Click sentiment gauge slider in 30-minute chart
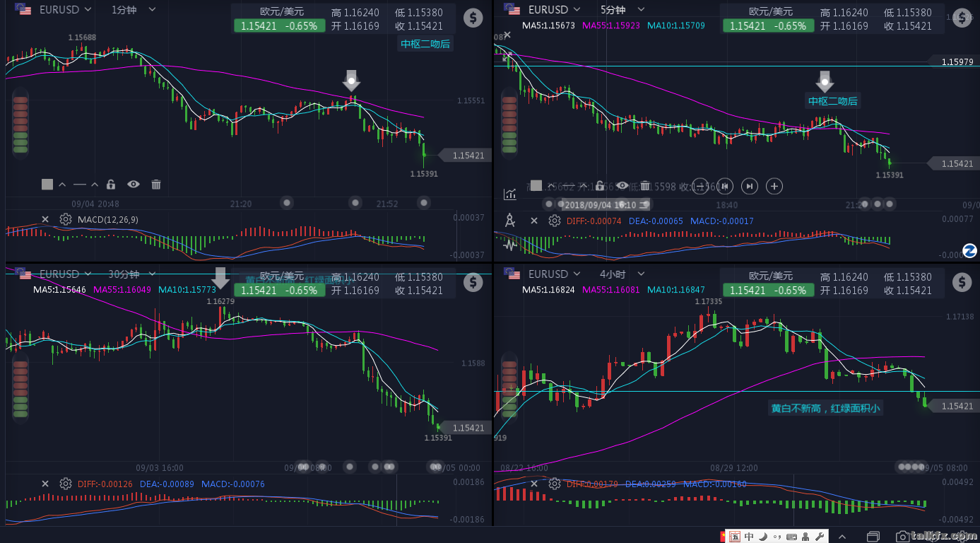980x543 pixels. 20,389
